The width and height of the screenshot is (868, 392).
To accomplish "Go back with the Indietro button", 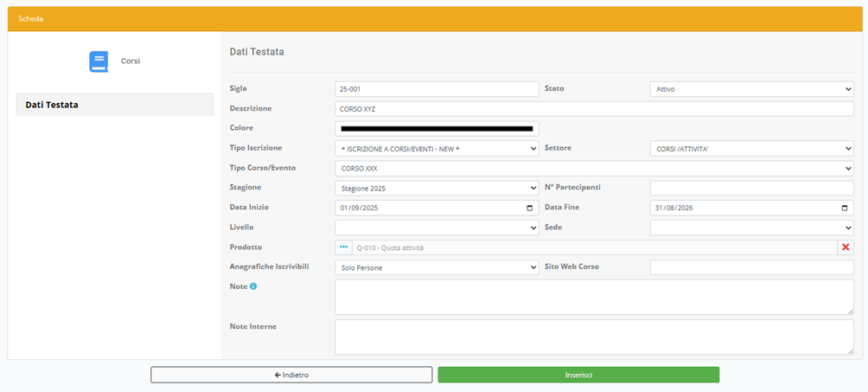I will (x=291, y=375).
